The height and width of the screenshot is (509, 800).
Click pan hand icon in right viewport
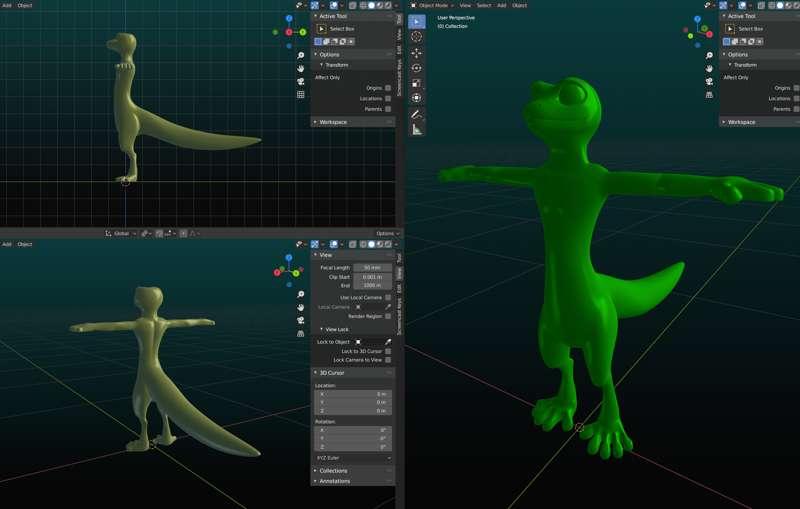pos(709,68)
